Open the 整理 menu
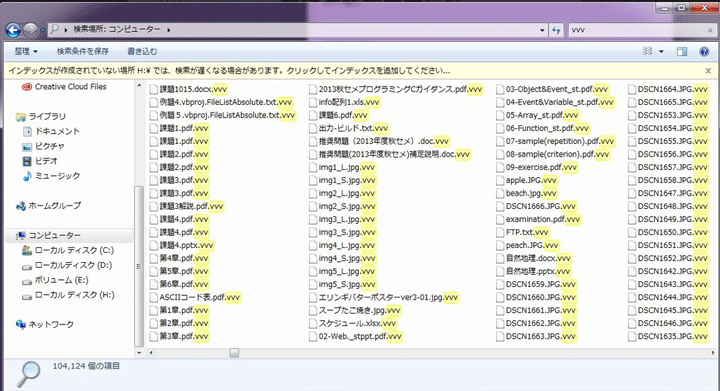The image size is (720, 391). point(26,51)
